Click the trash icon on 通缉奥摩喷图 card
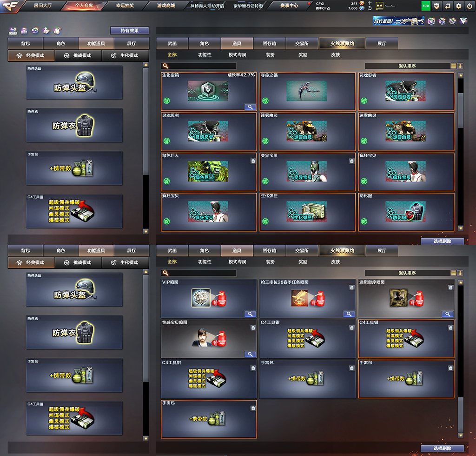476x456 pixels. tap(450, 288)
